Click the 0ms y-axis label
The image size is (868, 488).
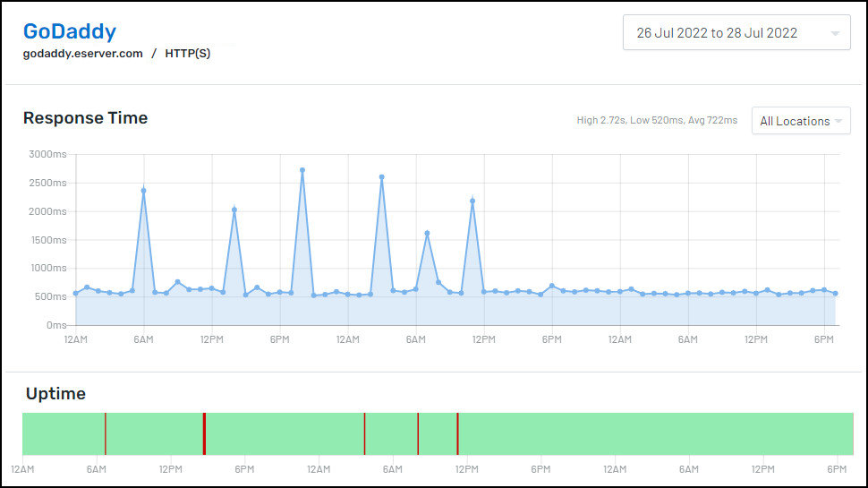point(56,325)
